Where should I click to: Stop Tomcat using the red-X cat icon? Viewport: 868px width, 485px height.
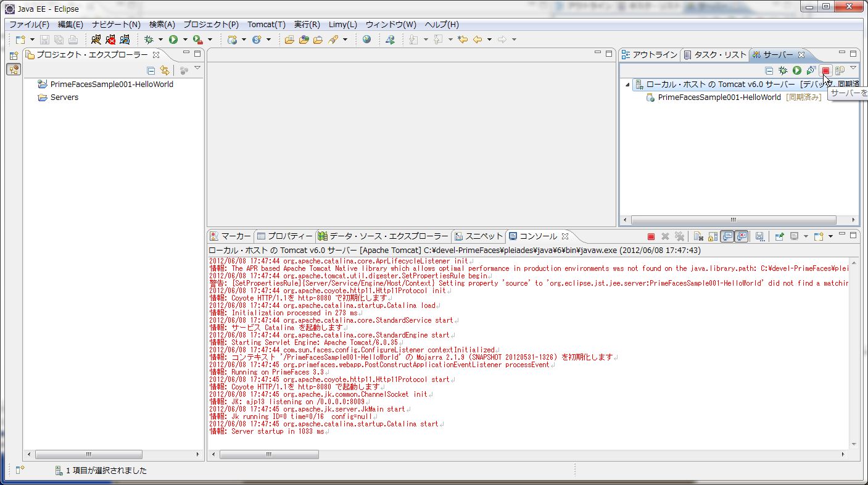pyautogui.click(x=110, y=39)
